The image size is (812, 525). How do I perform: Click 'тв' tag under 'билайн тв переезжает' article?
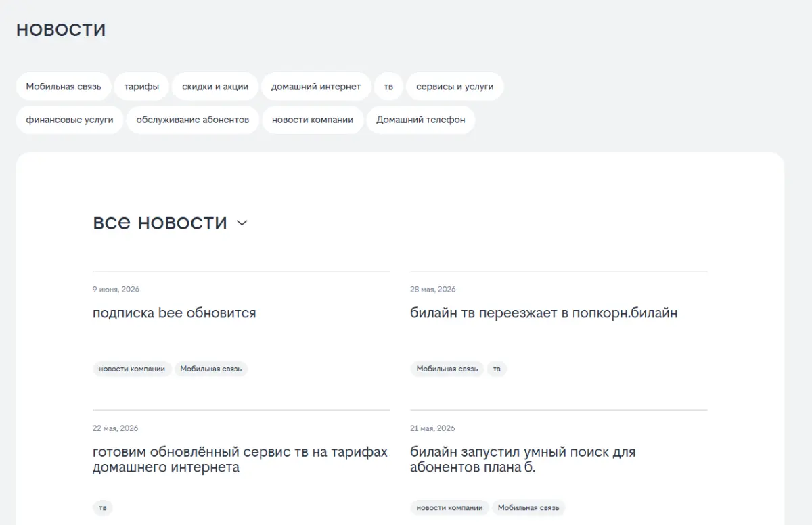click(497, 369)
